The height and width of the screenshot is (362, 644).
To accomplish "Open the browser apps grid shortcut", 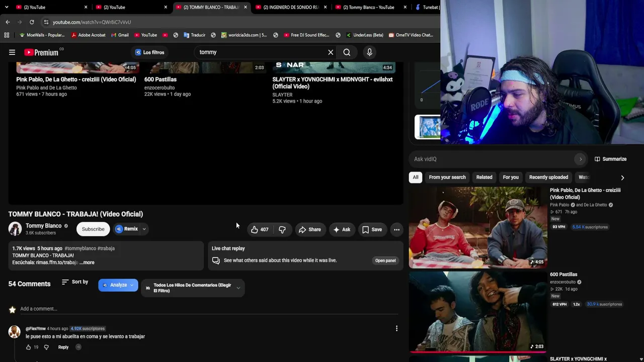I will pos(7,35).
